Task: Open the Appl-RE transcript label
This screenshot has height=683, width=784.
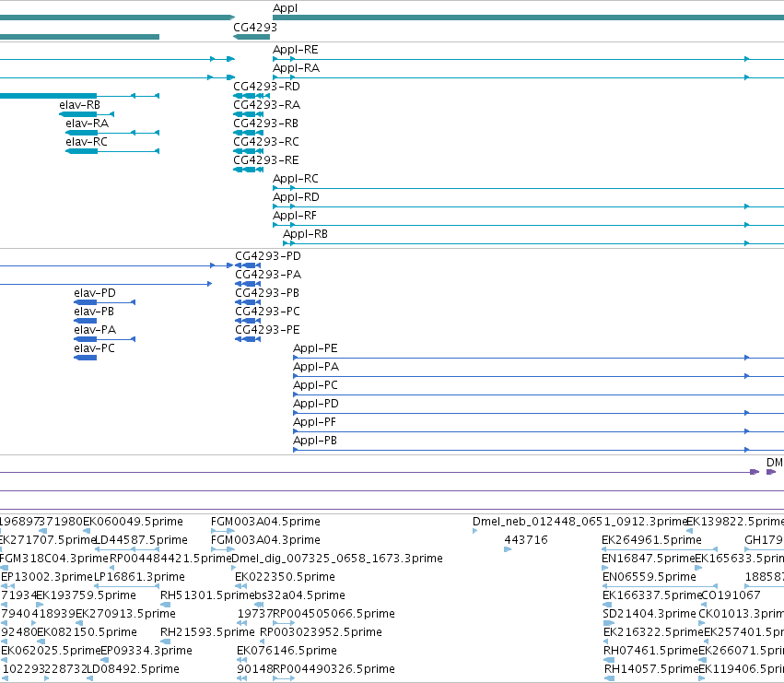Action: pyautogui.click(x=296, y=50)
